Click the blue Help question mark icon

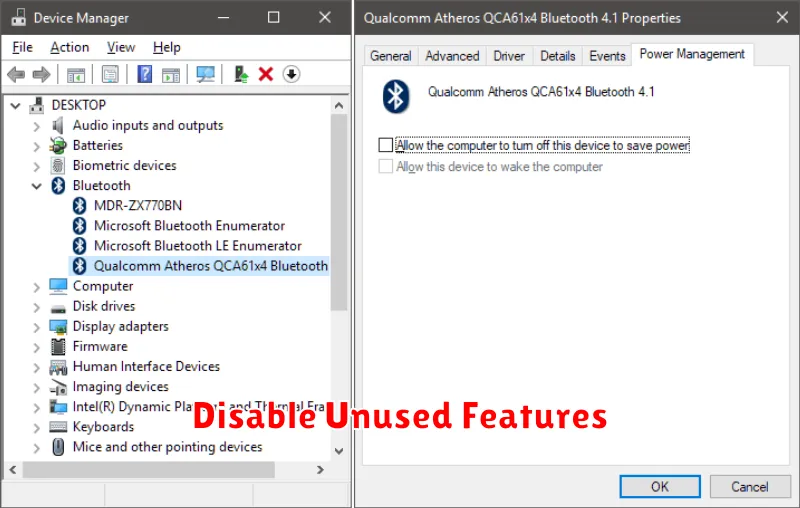145,74
